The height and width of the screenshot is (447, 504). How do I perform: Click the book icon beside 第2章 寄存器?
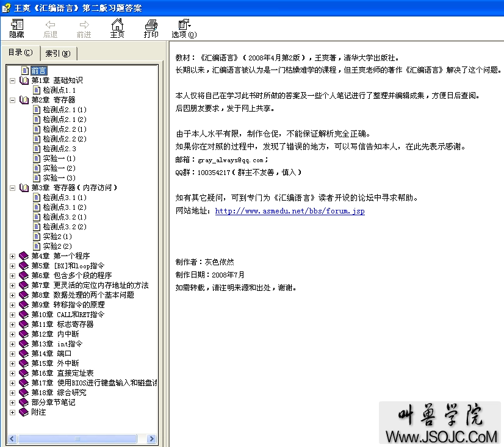[x=24, y=99]
